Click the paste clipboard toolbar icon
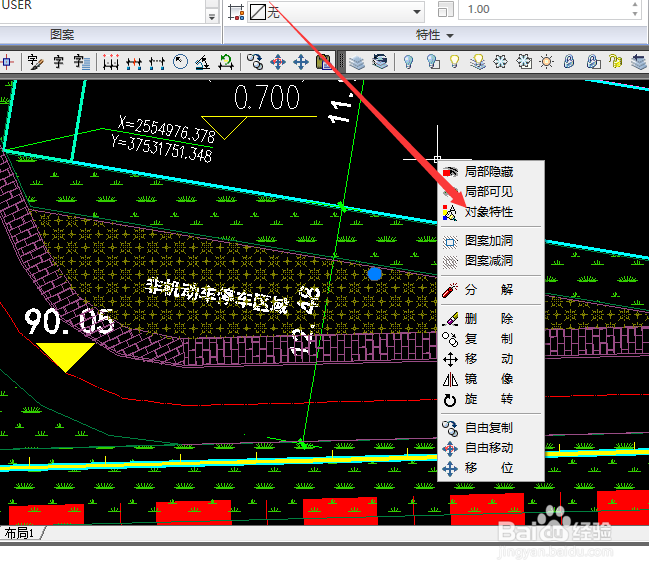 pyautogui.click(x=323, y=62)
